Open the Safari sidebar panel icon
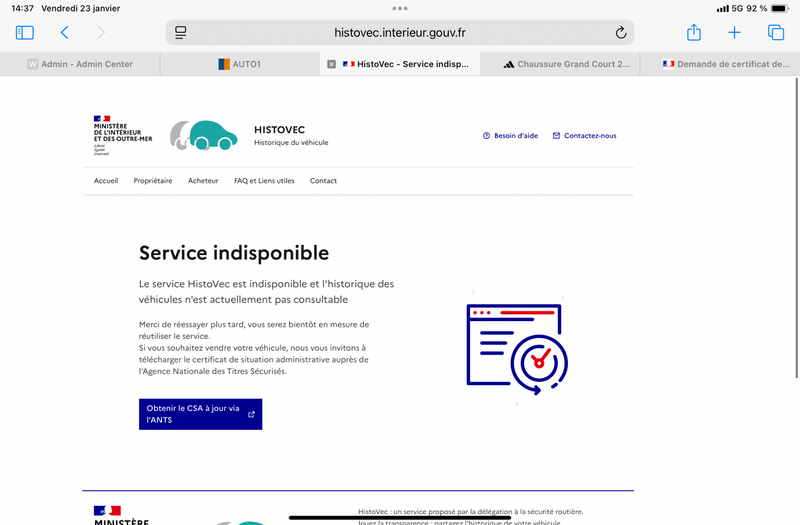 coord(24,33)
